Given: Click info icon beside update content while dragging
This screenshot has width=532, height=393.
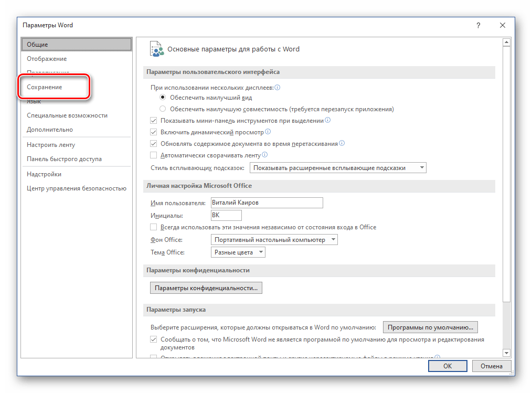Looking at the screenshot, I should 342,143.
